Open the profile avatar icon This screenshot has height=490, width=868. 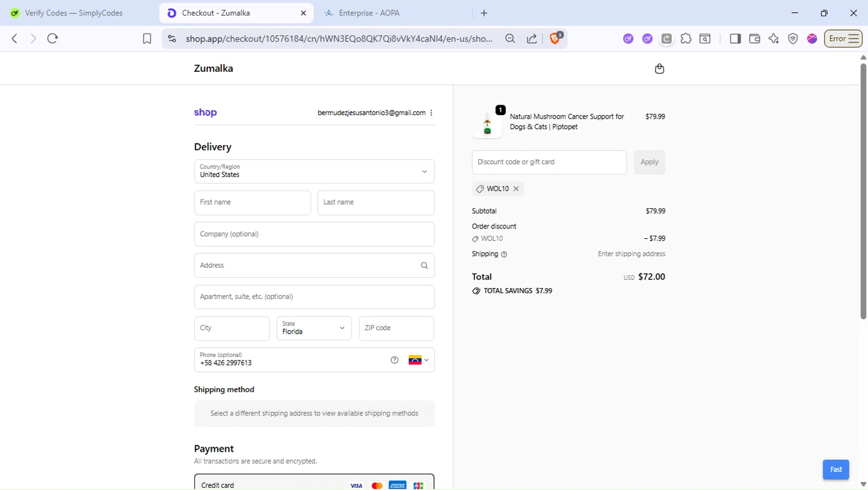(812, 39)
